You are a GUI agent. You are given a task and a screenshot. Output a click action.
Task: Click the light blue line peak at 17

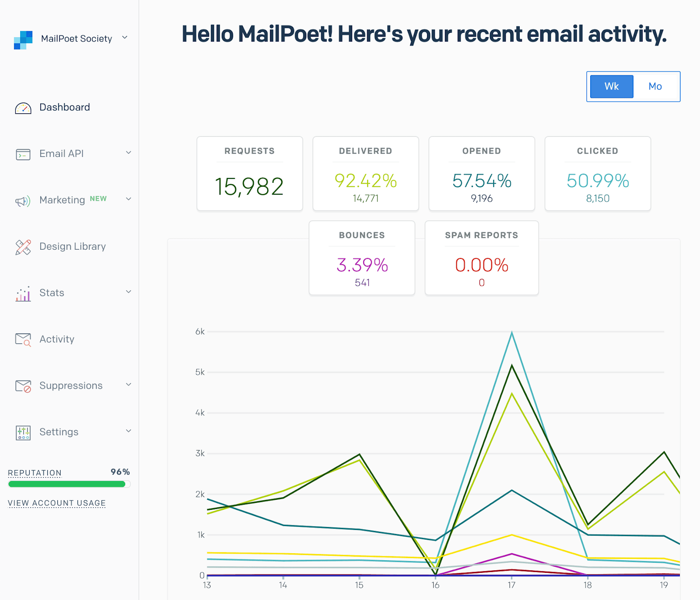pyautogui.click(x=512, y=333)
